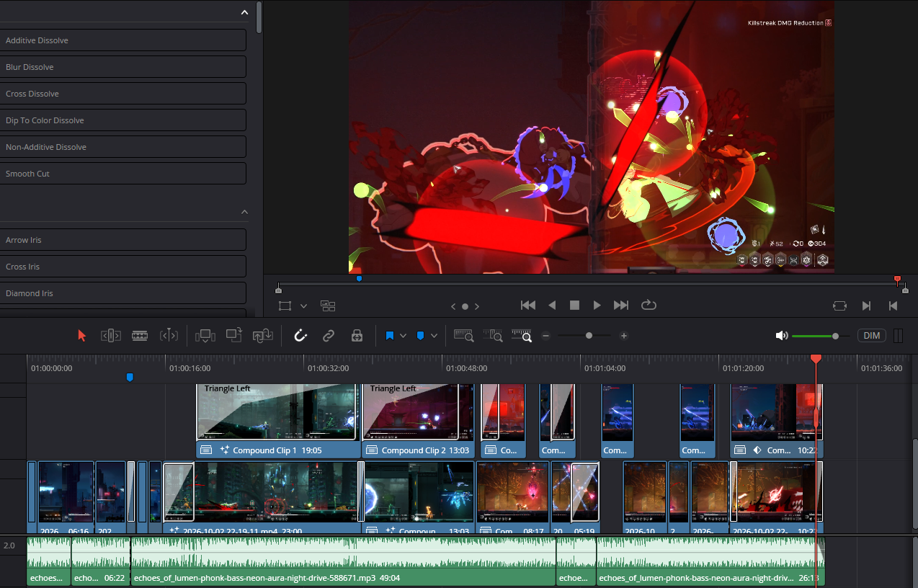Viewport: 918px width, 588px height.
Task: Stop playback with the square button
Action: pyautogui.click(x=574, y=306)
